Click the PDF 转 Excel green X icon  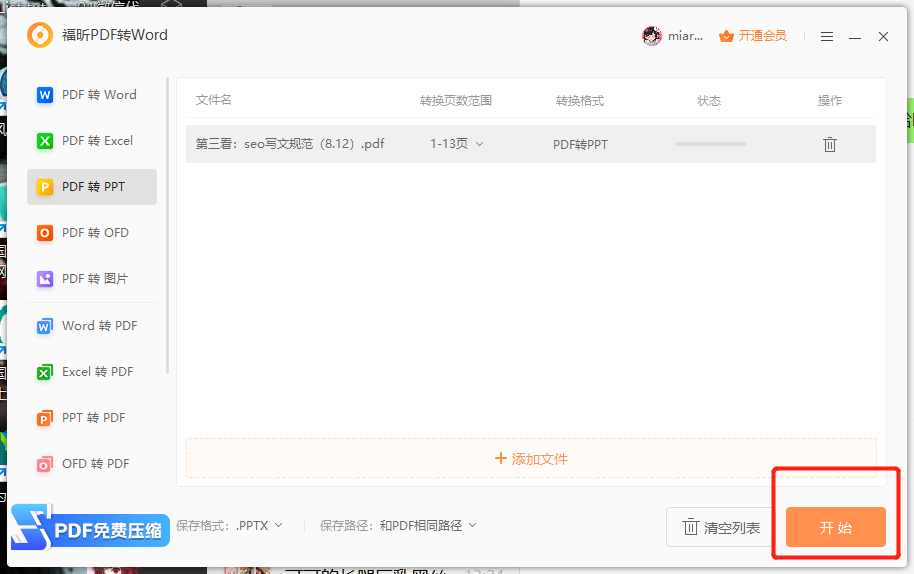coord(45,141)
